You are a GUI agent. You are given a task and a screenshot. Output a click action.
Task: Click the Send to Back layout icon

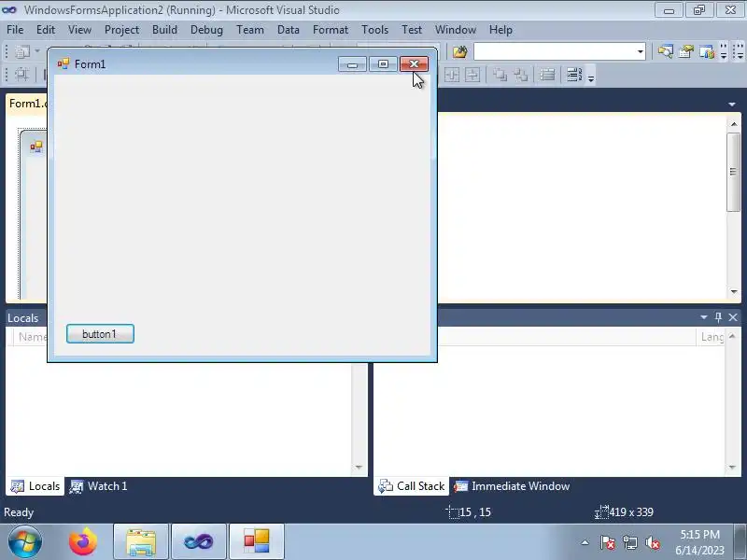tap(521, 75)
